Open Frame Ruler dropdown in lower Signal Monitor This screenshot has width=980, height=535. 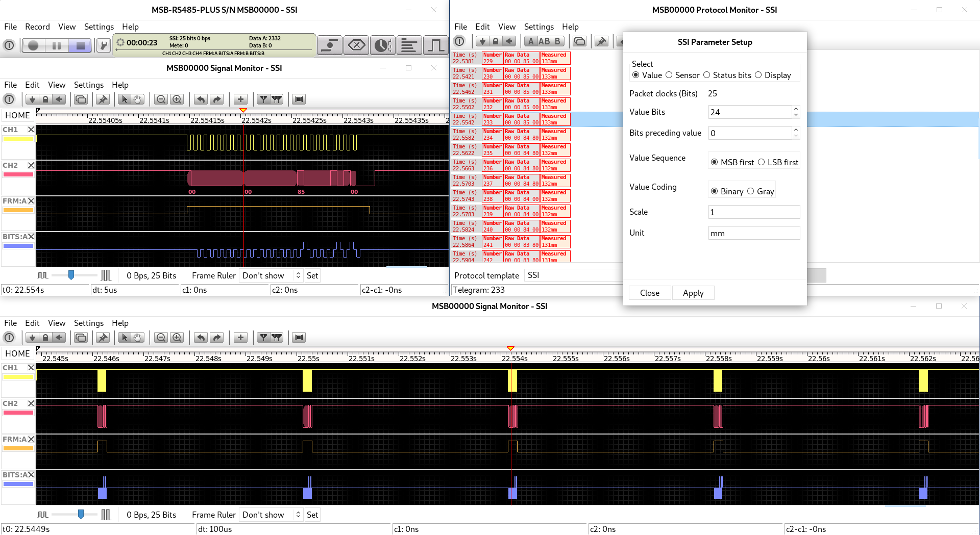272,515
